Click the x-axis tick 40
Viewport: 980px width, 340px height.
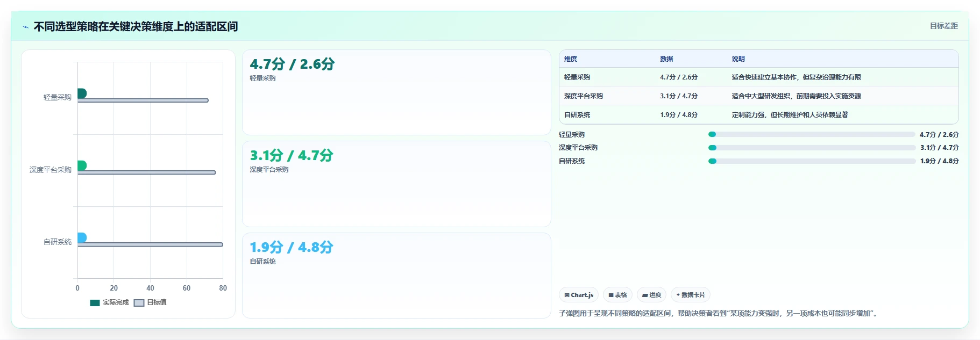coord(150,288)
